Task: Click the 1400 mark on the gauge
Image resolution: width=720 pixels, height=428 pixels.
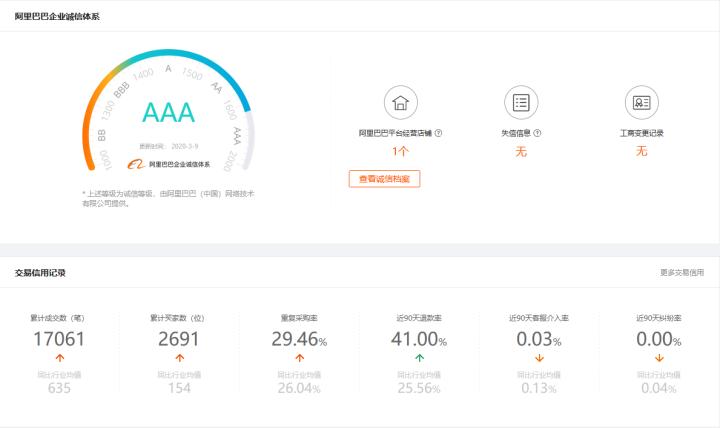Action: point(143,74)
